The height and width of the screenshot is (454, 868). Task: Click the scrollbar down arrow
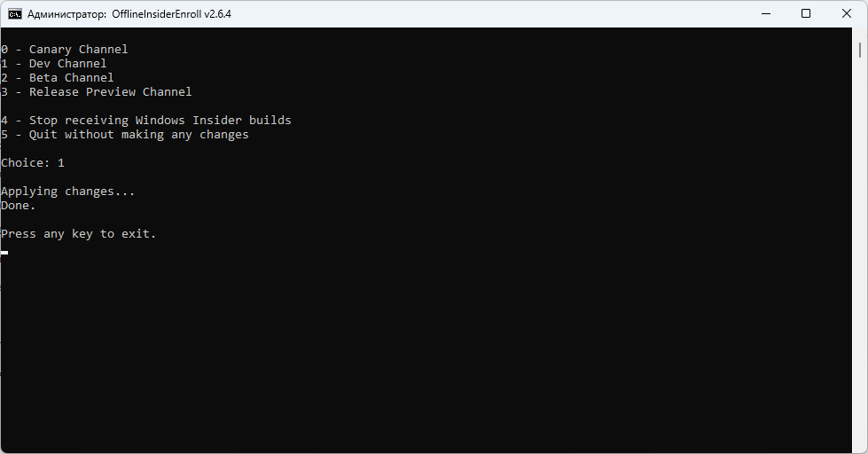pyautogui.click(x=861, y=447)
